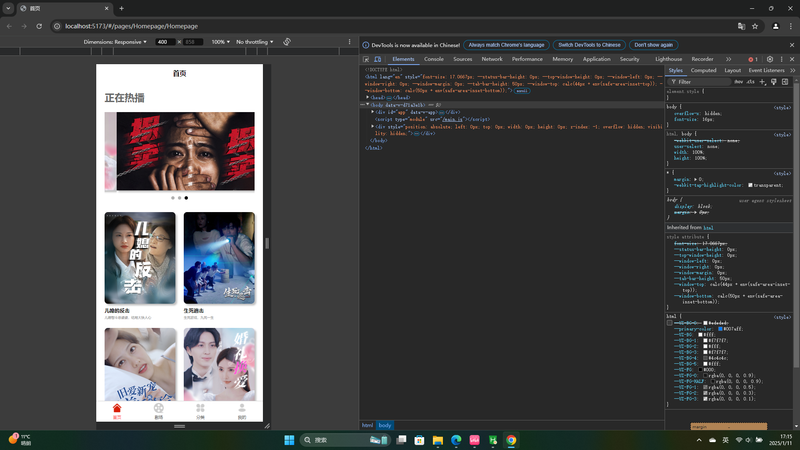
Task: Collapse the body element node
Action: coord(367,105)
